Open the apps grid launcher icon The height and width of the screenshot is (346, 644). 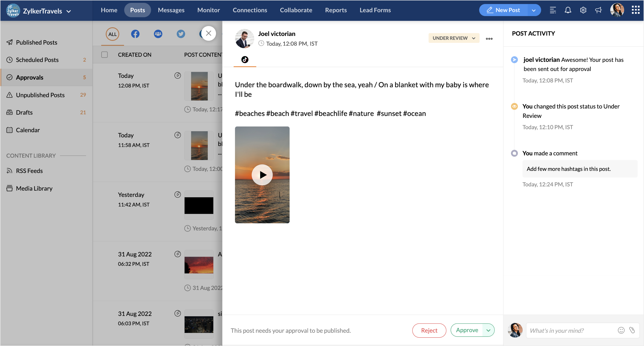(x=635, y=10)
